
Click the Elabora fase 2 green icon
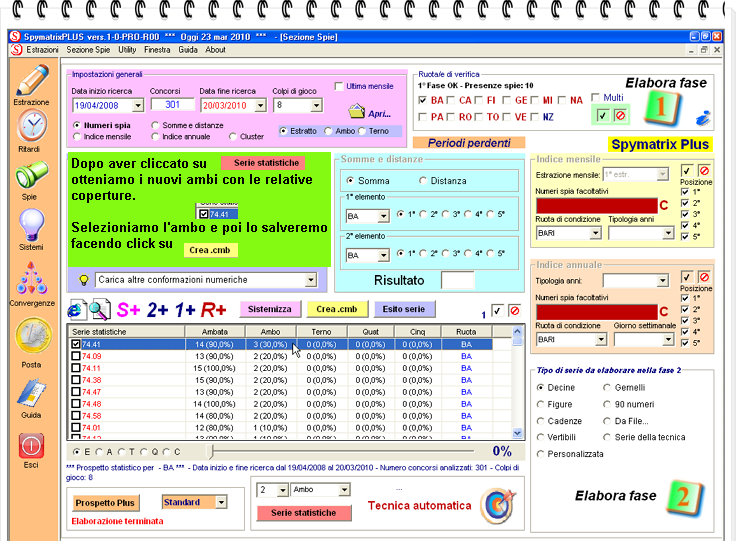click(x=683, y=497)
